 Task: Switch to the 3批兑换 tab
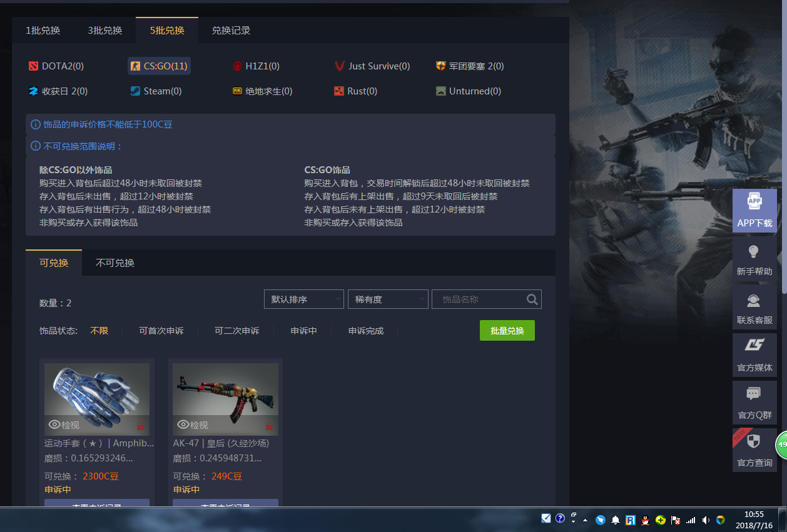105,31
